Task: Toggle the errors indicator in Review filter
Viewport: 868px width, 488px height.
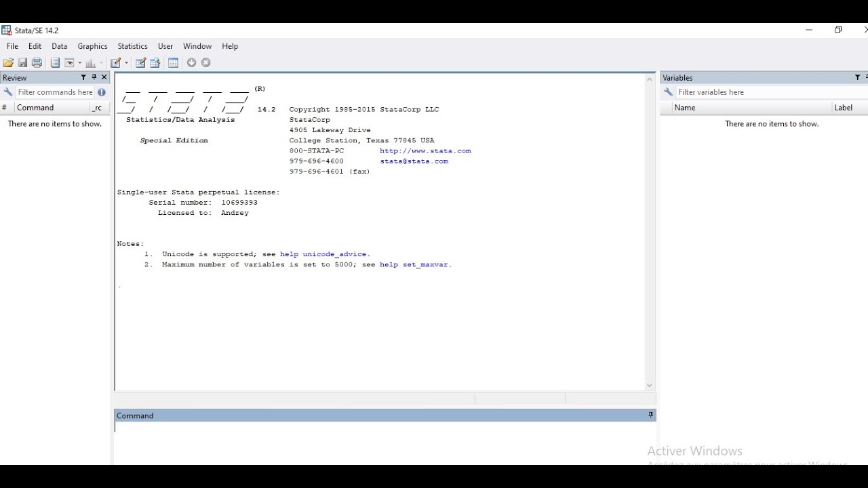Action: (102, 92)
